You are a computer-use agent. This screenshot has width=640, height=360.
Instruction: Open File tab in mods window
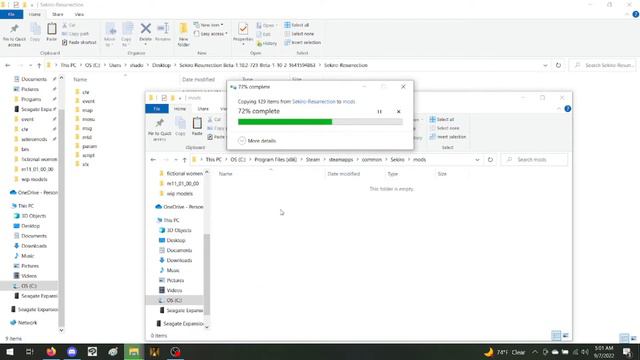tap(157, 109)
